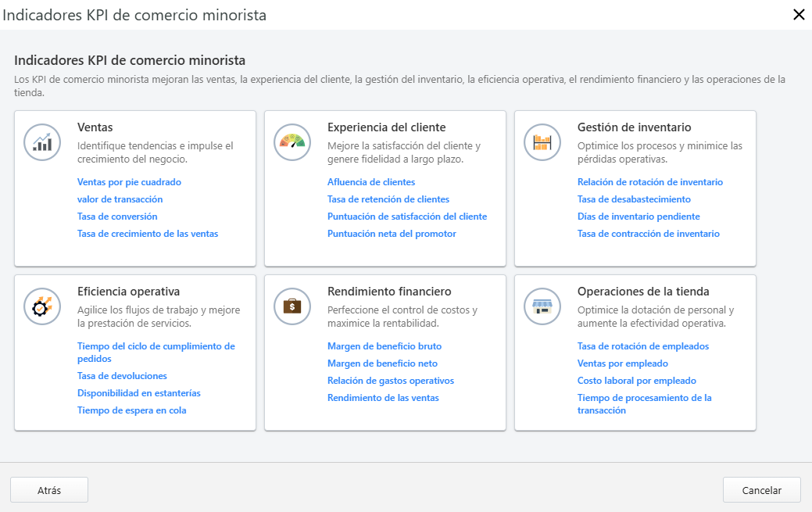
Task: Click the Experiencia del cliente gauge icon
Action: coord(292,142)
